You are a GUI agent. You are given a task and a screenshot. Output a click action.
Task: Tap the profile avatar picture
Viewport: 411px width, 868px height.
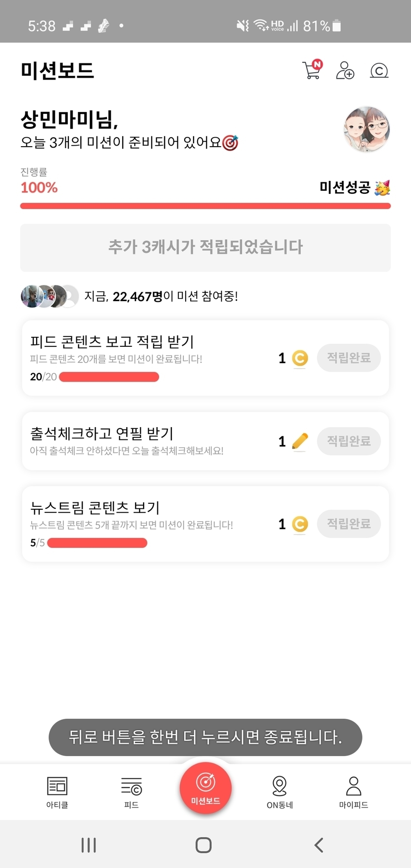click(367, 129)
